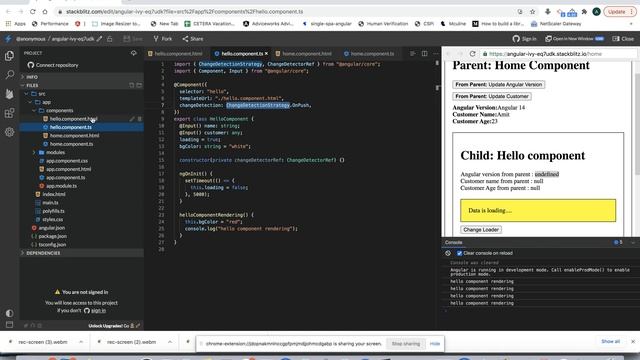Open Chrome extensions puzzle icon
This screenshot has width=640, height=360.
pos(584,11)
